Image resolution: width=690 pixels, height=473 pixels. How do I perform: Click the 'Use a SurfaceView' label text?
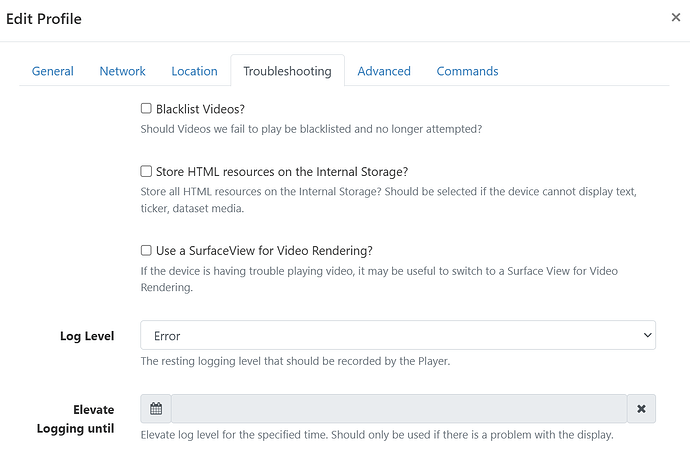pyautogui.click(x=264, y=250)
